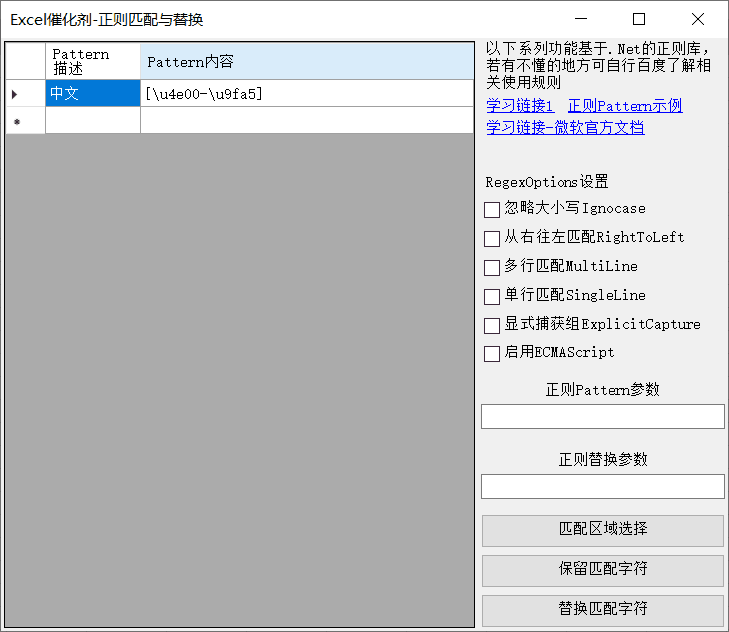Select the [\u4e00-\u9fa5] pattern cell
Screen dimensions: 729x632
tap(307, 93)
